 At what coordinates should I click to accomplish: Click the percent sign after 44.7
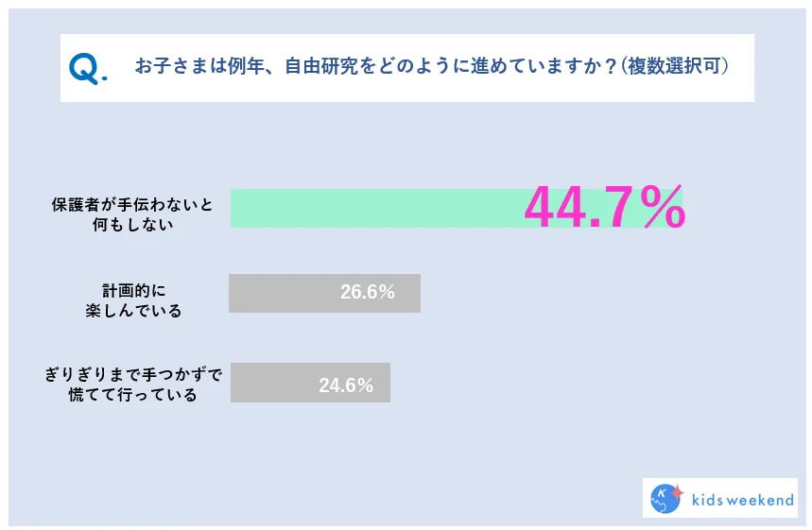pos(663,208)
